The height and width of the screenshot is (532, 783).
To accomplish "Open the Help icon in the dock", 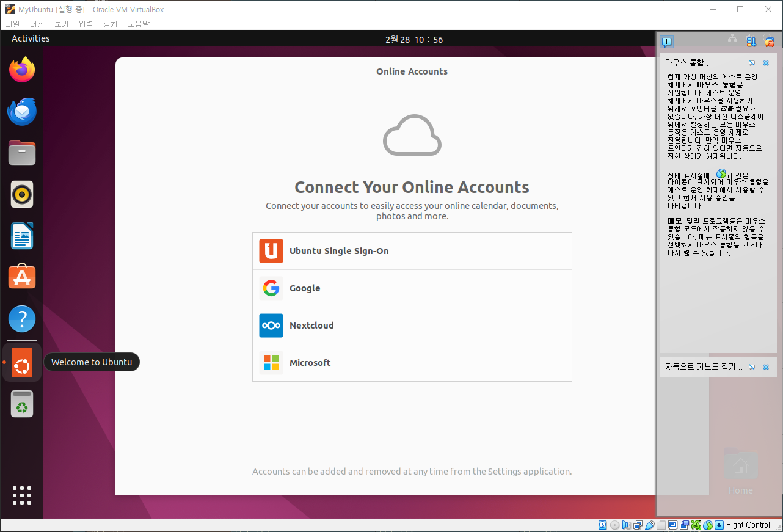I will pos(22,319).
